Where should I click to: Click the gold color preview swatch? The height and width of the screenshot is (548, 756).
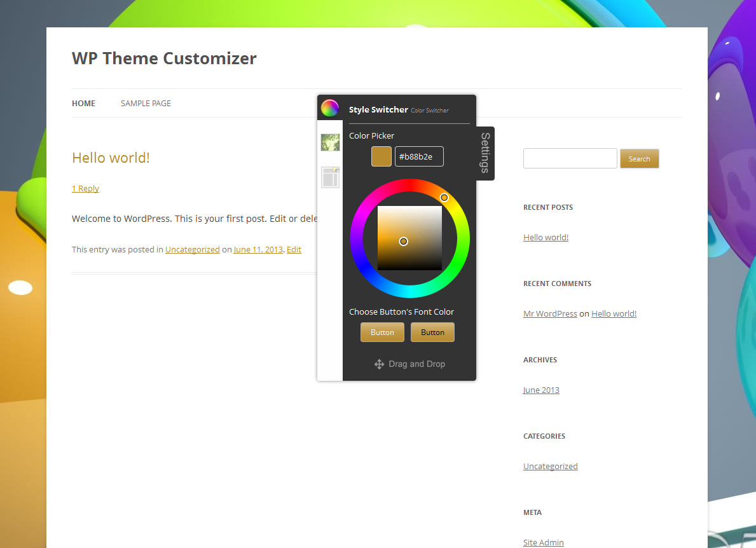(381, 156)
